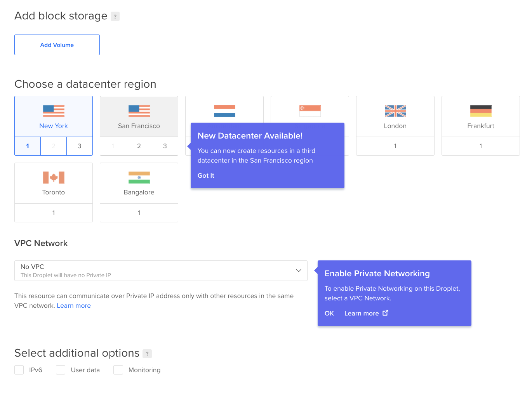Choose the Netherlands flag region card
This screenshot has height=397, width=532.
(x=224, y=110)
